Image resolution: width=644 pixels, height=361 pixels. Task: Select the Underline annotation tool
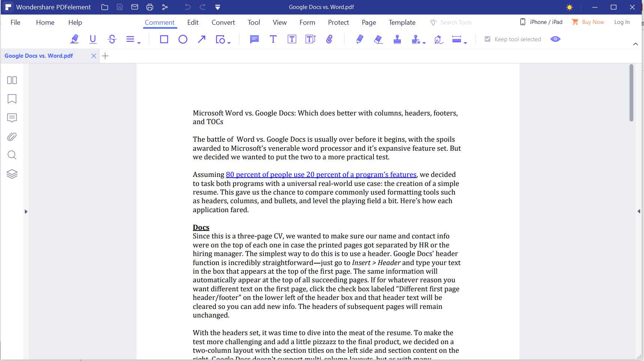93,39
